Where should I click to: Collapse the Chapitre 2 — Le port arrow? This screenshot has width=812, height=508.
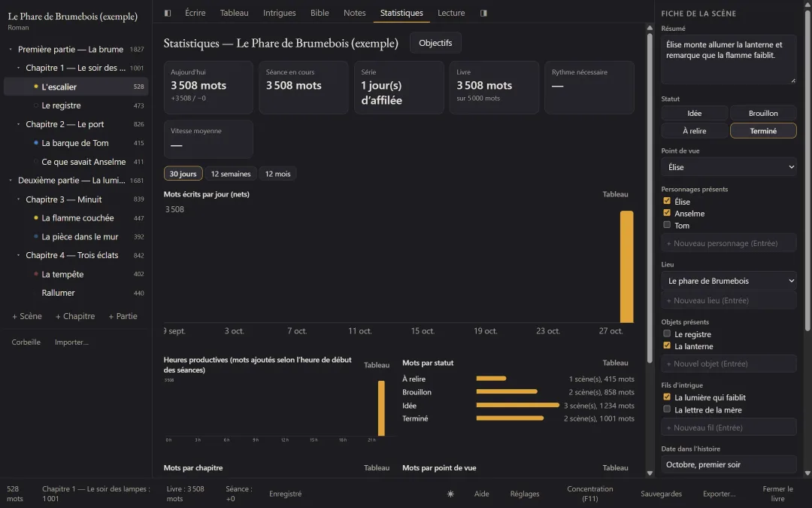[18, 124]
